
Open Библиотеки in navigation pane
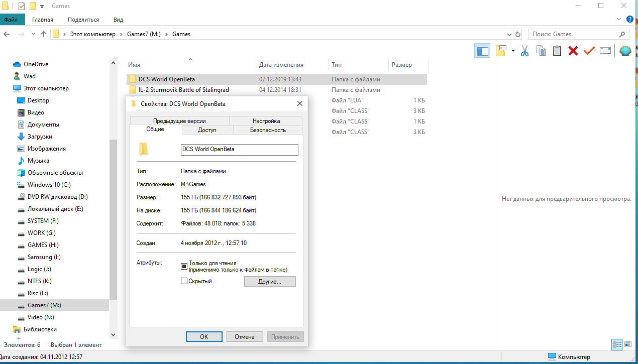(40, 329)
